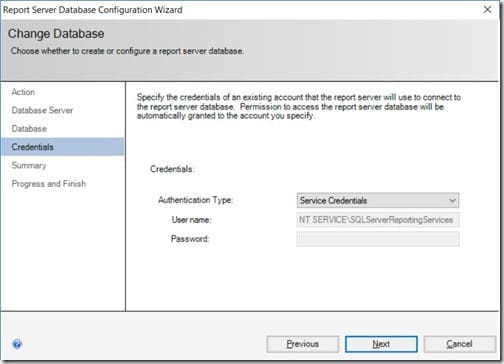Jump to Progress and Finish step

click(49, 184)
